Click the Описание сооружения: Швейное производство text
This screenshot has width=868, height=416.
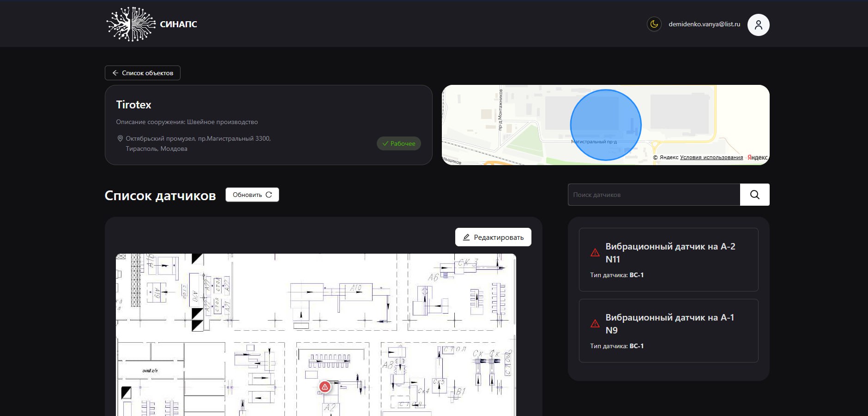pos(187,122)
